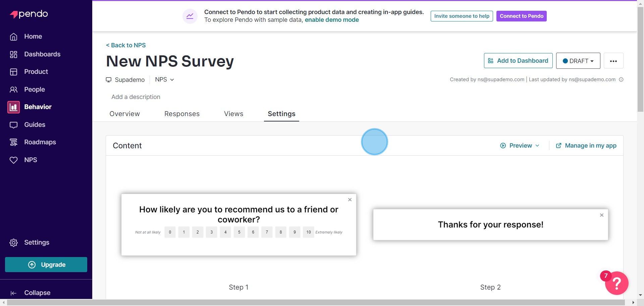Close the Step 1 survey preview card

350,200
